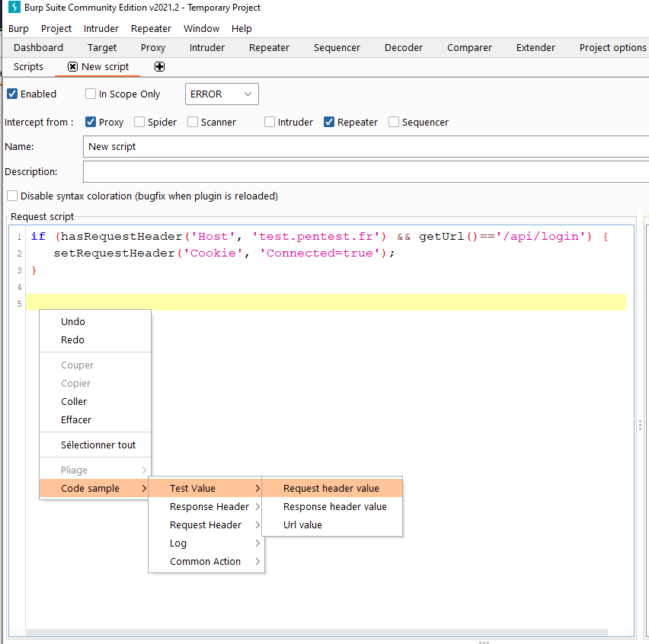649x644 pixels.
Task: Click the Description input field
Action: point(366,171)
